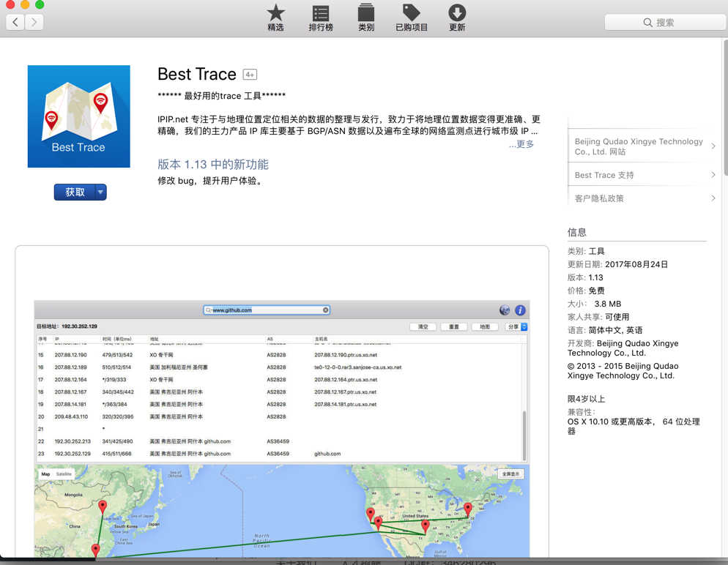Go back with the left arrow button

click(15, 22)
